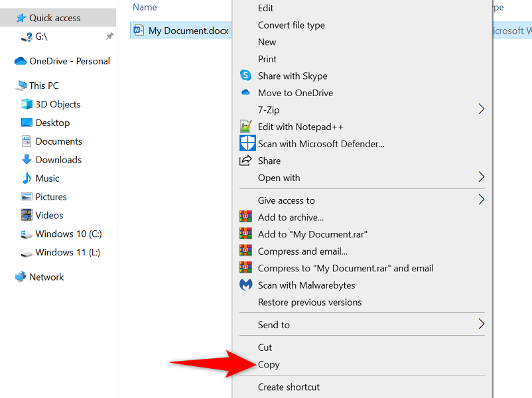Expand the 7-Zip submenu arrow

tap(482, 109)
